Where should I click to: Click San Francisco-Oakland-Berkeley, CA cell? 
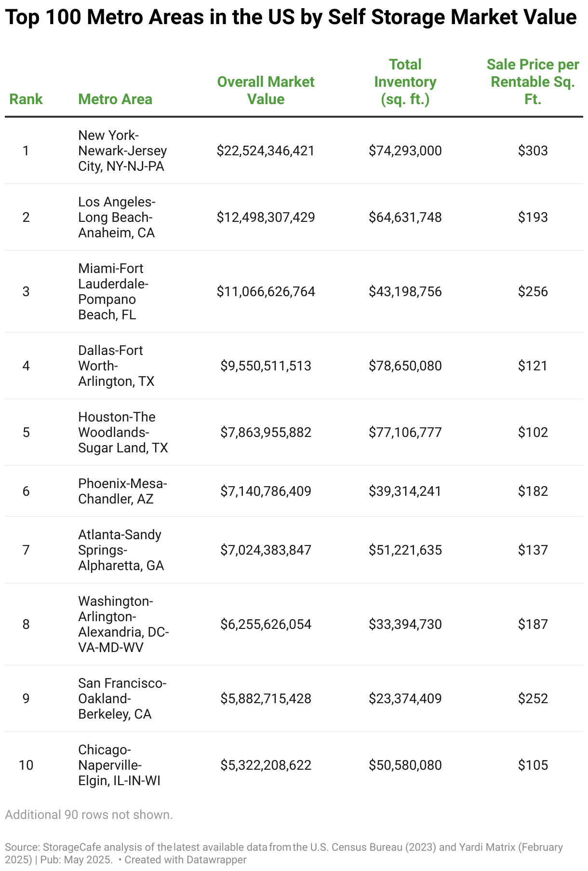(x=122, y=698)
